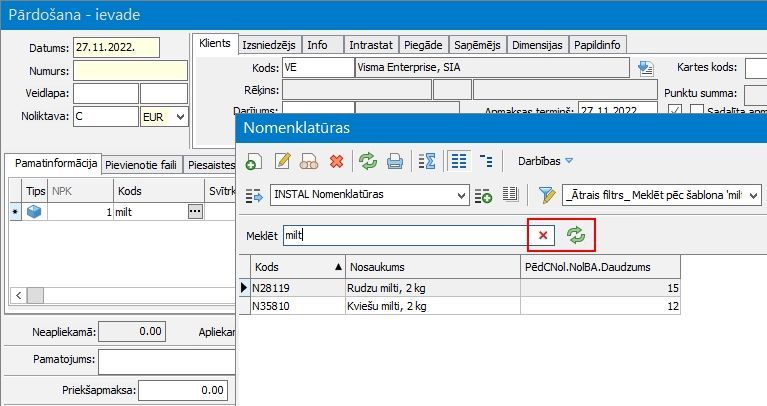Open the client card icon next to Visma Enterprise

point(646,68)
